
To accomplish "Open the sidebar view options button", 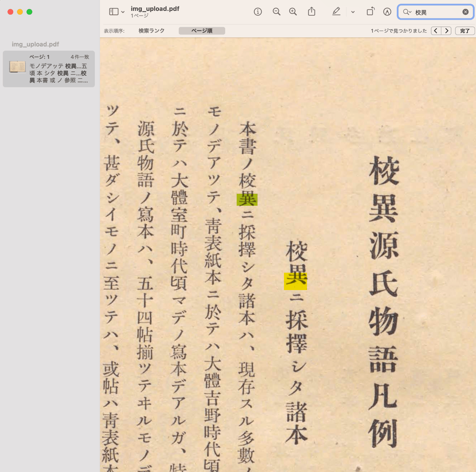I will pos(114,12).
